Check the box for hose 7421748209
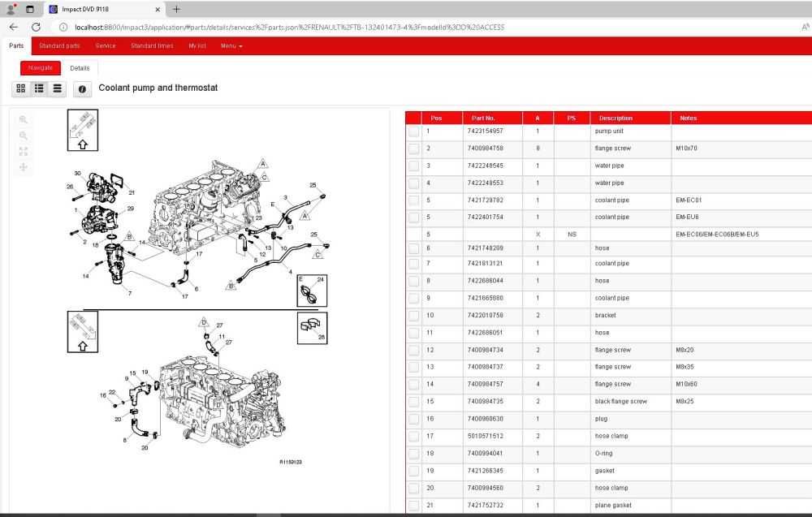The image size is (812, 517). (413, 248)
